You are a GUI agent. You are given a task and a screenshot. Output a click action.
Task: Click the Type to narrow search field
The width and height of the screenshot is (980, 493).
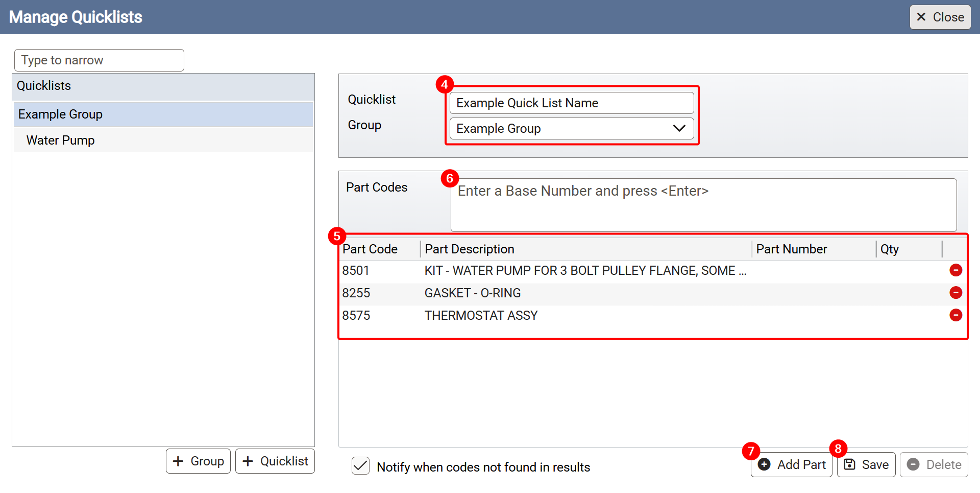pos(99,60)
